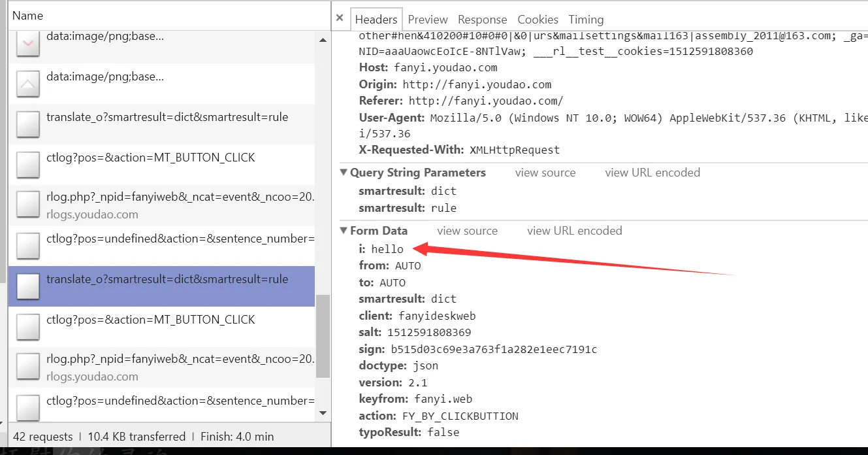Click file icon of first rlog.php request
Screen dimensions: 868x455
coord(28,205)
